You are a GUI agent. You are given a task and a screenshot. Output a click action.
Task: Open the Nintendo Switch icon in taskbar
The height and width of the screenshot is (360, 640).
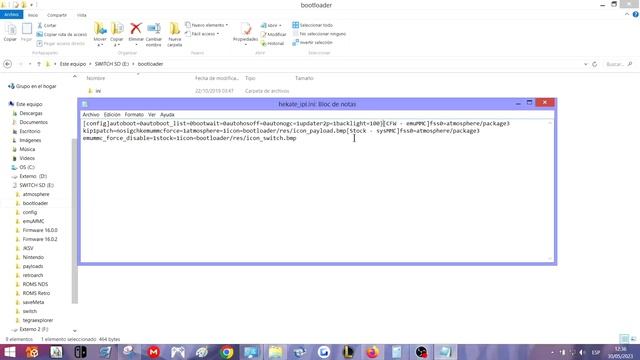point(80,352)
